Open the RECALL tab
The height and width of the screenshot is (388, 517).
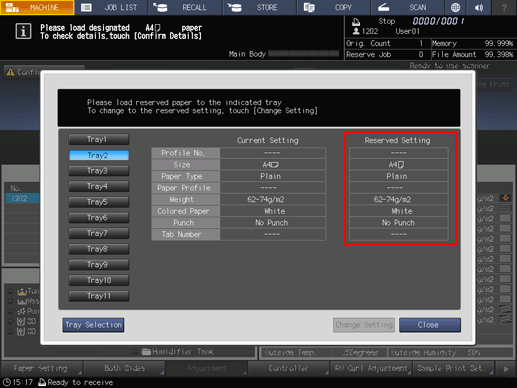coord(185,7)
